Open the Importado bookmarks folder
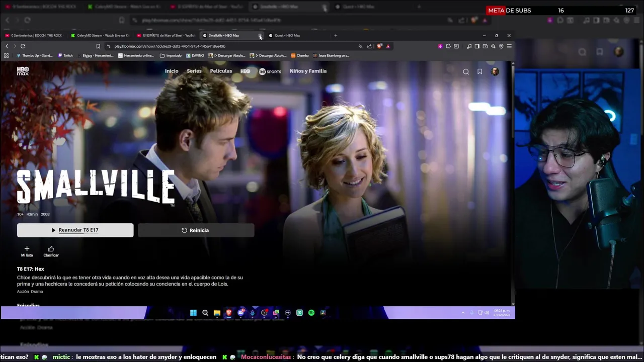Image resolution: width=644 pixels, height=362 pixels. [x=171, y=56]
